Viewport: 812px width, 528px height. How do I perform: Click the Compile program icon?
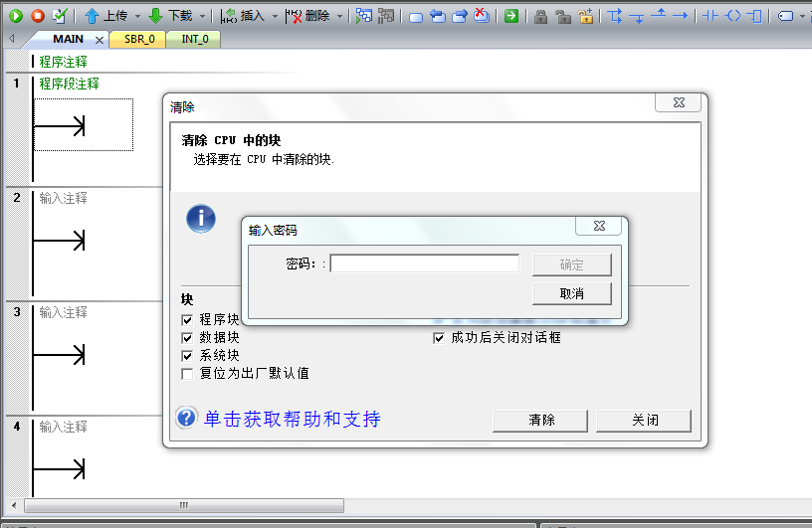[60, 16]
